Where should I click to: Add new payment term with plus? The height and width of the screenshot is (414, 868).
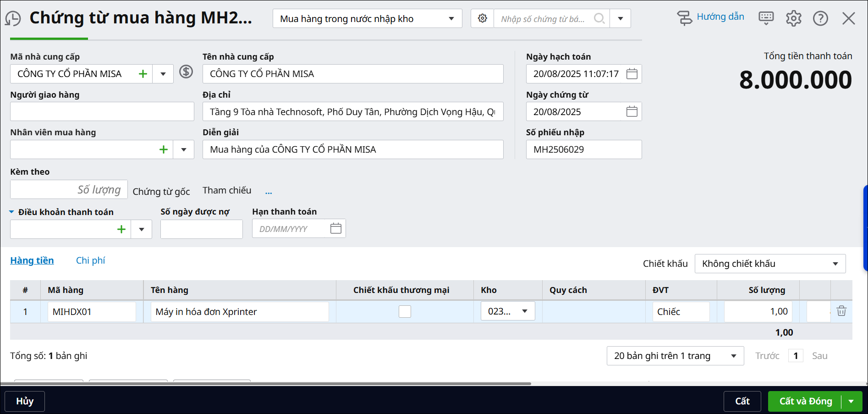point(121,229)
